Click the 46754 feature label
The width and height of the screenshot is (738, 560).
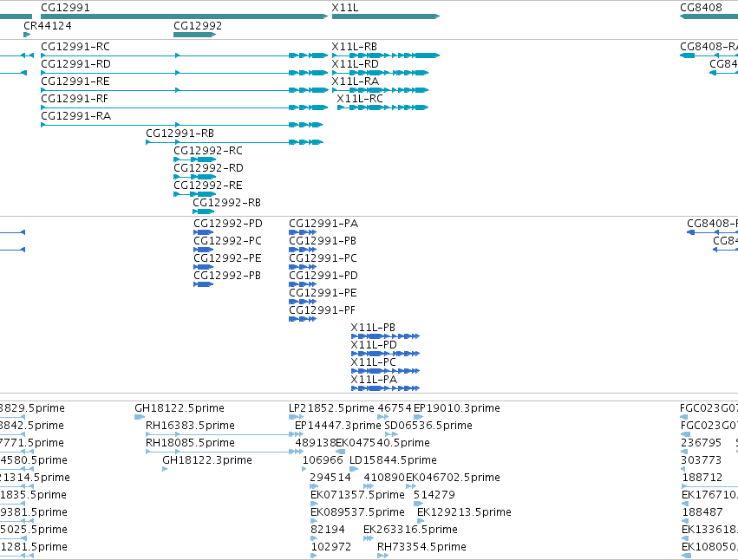395,408
